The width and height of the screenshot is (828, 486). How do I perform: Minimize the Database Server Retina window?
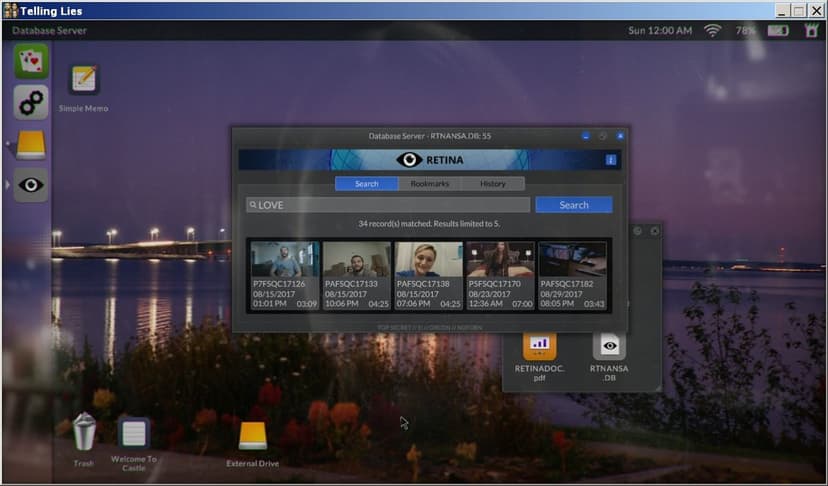tap(585, 136)
